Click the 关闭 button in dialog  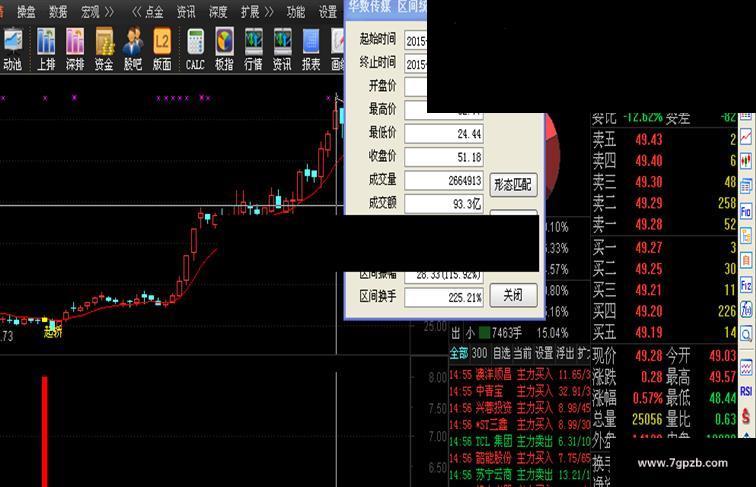coord(513,295)
